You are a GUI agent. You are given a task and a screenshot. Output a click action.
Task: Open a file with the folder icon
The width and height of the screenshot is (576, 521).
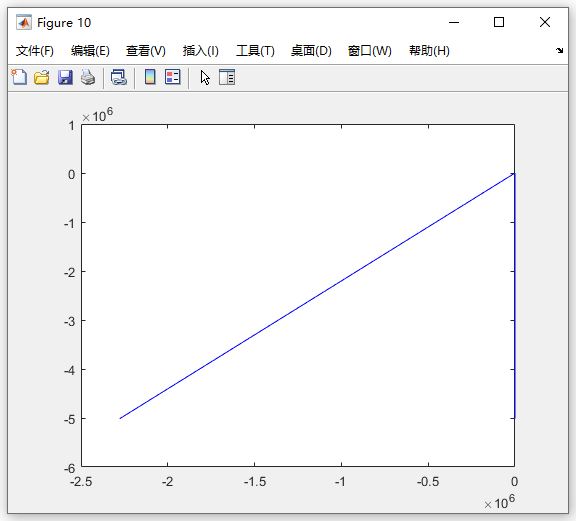42,77
